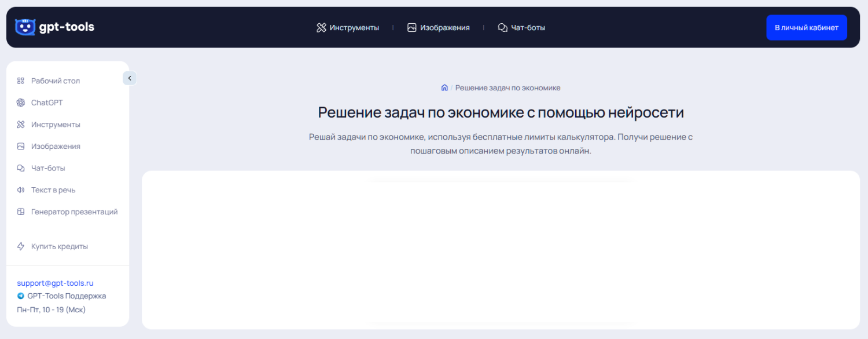Viewport: 868px width, 339px height.
Task: Select the Чат-боты chat icon in the sidebar
Action: (x=20, y=168)
